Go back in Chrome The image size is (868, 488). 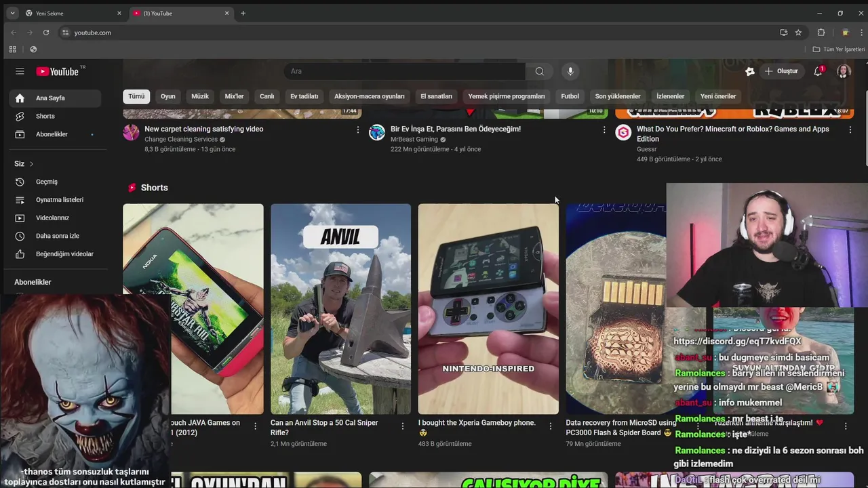coord(14,33)
